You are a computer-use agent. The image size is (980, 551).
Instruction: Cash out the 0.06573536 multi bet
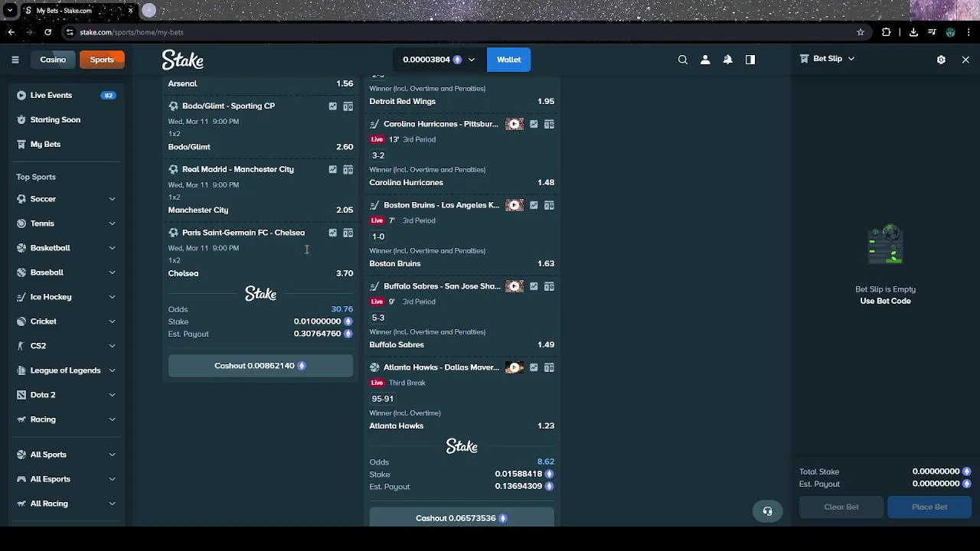coord(462,517)
